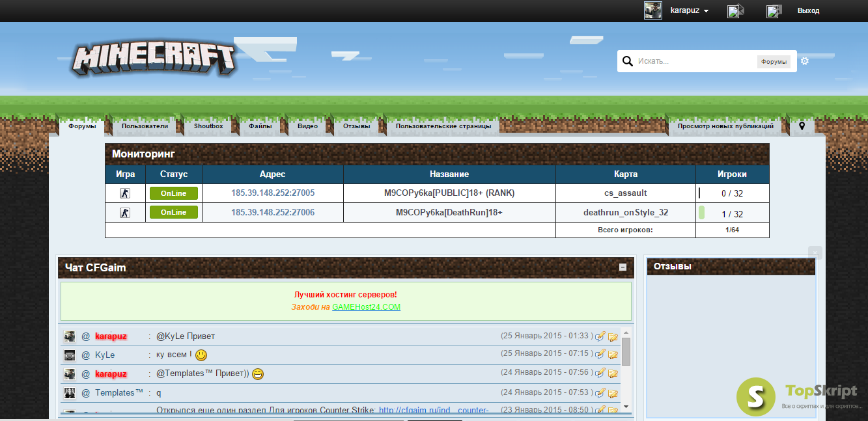Click the Карта column header

point(626,174)
